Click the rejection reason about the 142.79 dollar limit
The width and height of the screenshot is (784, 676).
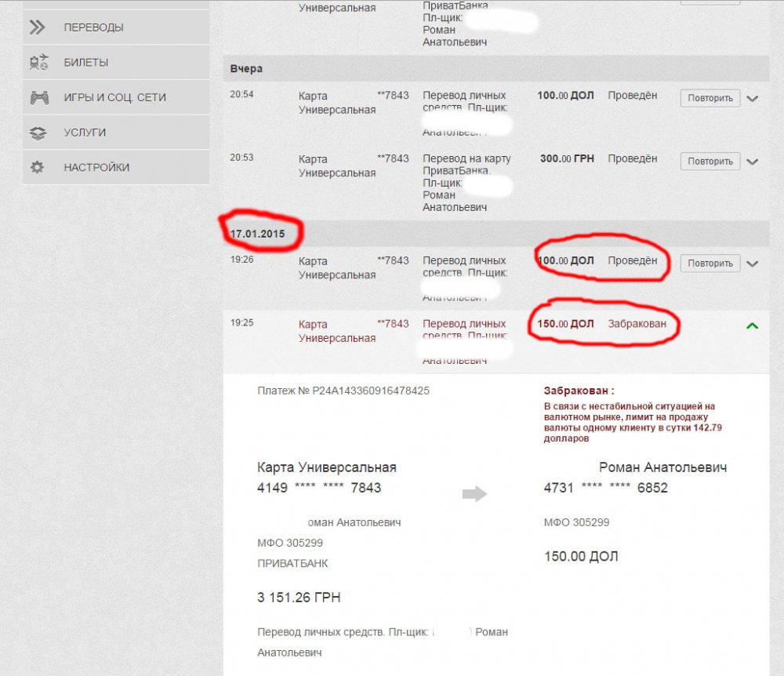(x=633, y=423)
